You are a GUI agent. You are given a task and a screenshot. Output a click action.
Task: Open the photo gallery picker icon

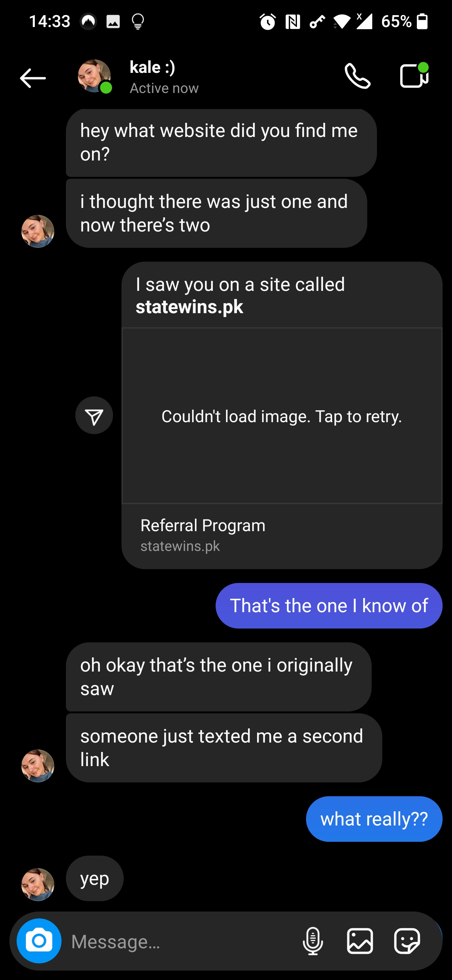click(x=360, y=941)
